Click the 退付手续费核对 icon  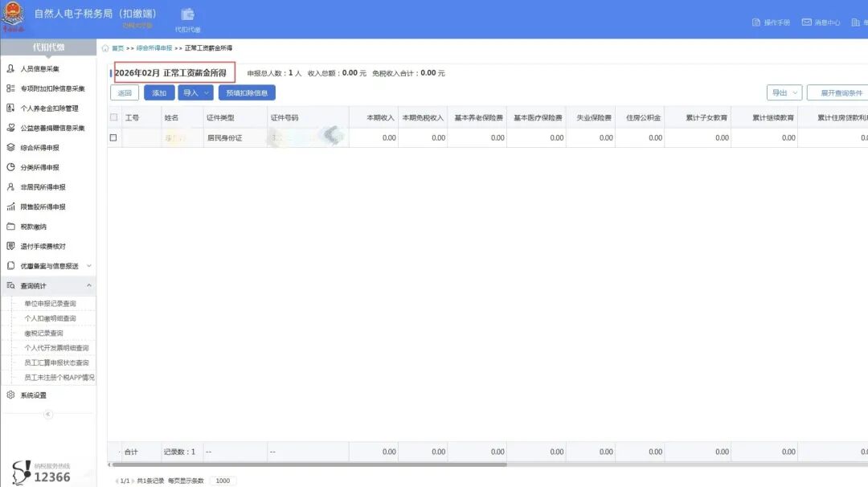[10, 246]
